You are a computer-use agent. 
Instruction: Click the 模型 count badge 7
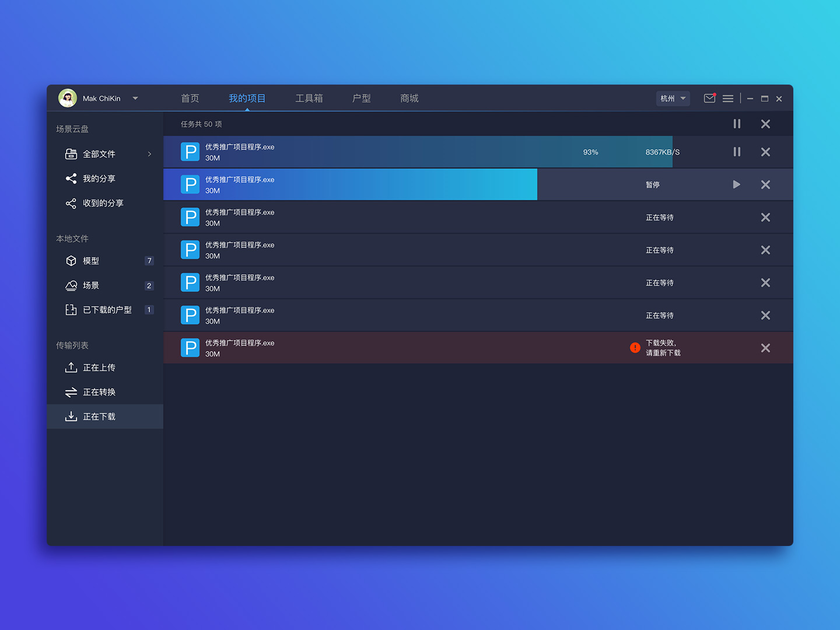click(149, 261)
